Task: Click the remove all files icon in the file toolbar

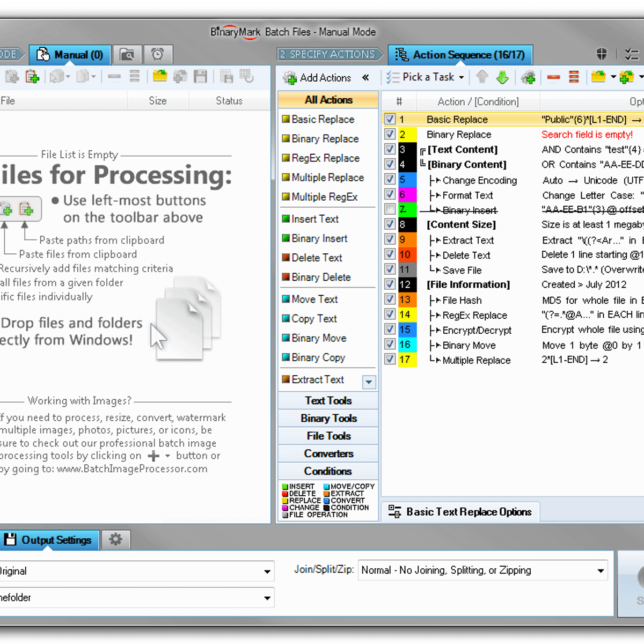Action: pos(134,77)
